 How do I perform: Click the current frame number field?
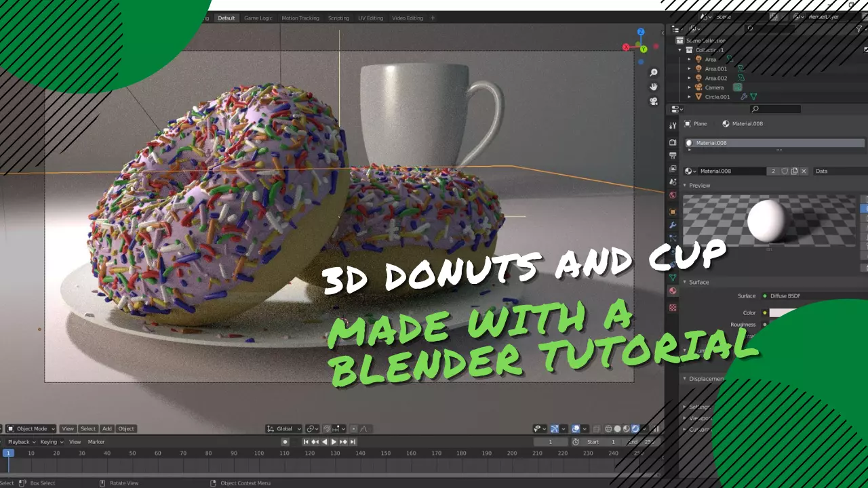551,442
